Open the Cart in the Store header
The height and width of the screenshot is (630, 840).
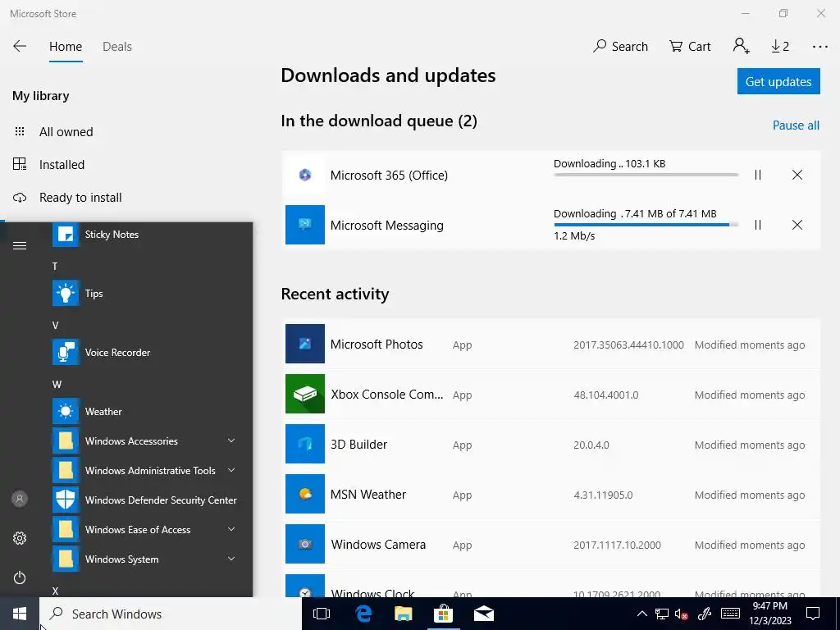point(690,47)
